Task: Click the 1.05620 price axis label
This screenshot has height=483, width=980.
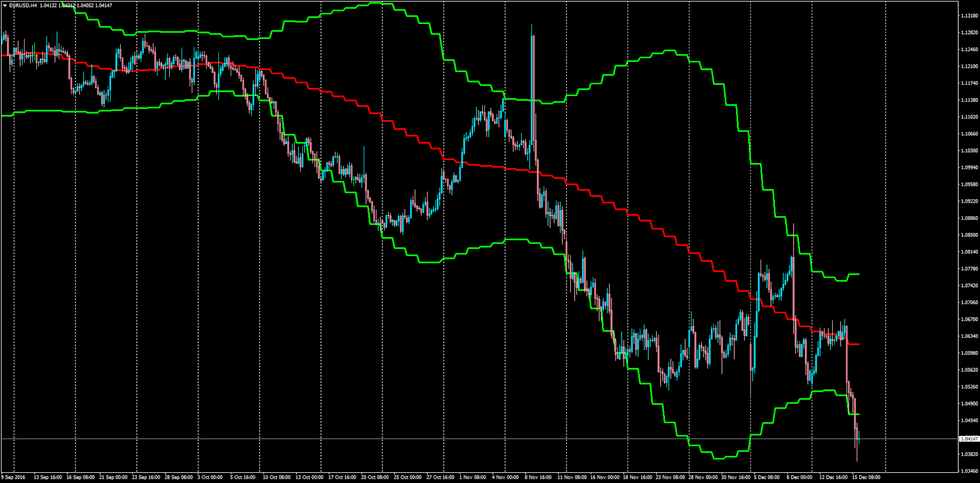Action: pos(969,370)
